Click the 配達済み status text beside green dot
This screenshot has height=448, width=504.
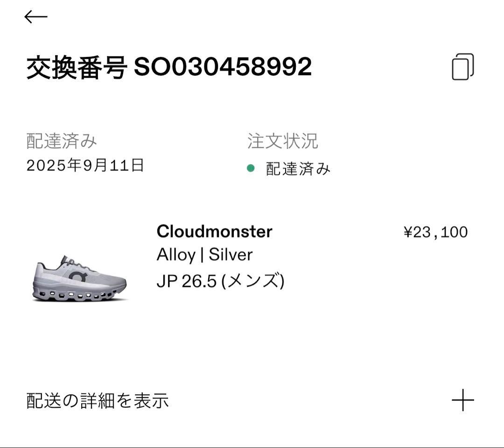click(298, 168)
